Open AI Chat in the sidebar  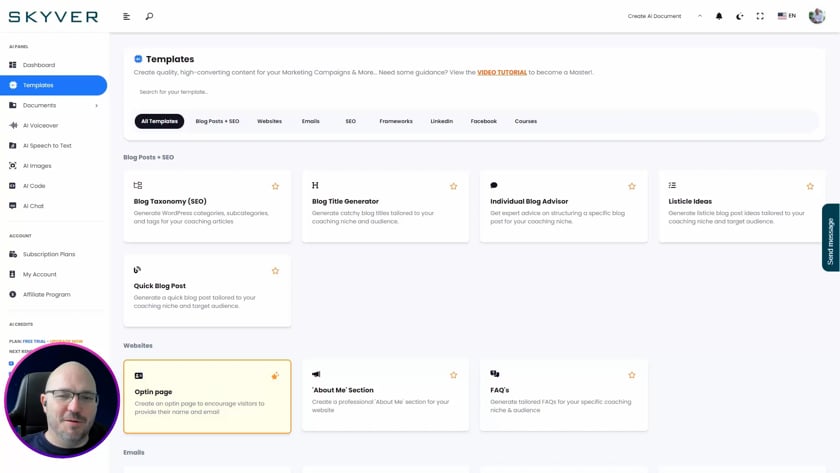click(x=33, y=206)
